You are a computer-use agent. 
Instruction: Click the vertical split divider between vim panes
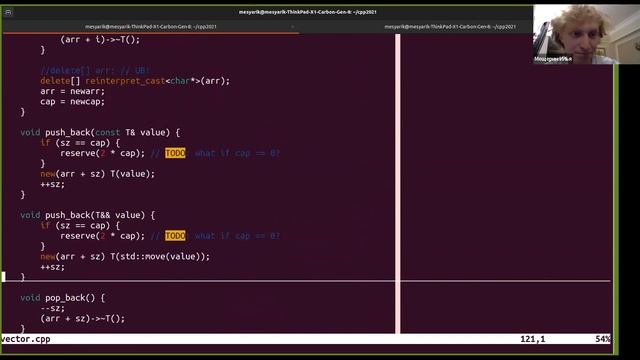click(x=398, y=184)
